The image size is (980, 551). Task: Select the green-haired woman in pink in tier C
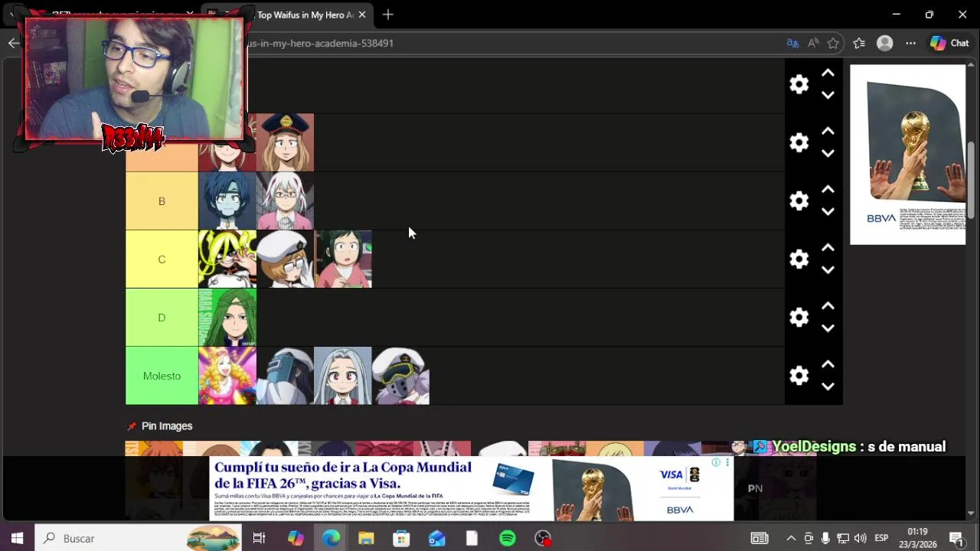coord(343,259)
